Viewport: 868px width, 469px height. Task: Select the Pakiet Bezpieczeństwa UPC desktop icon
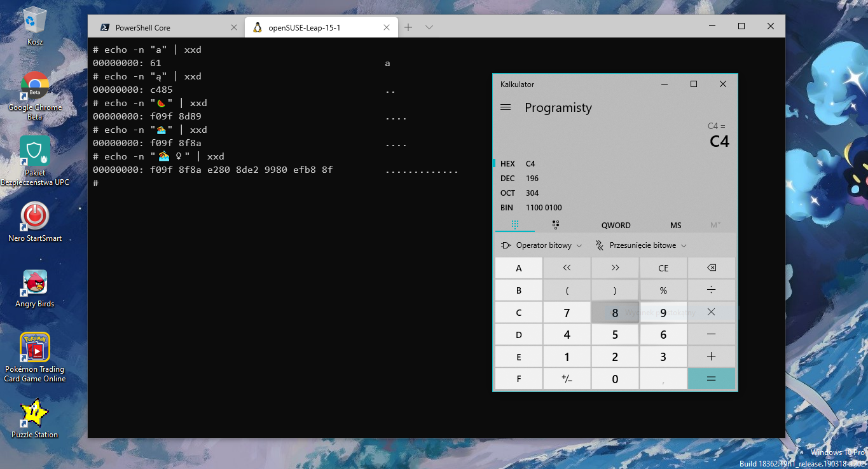coord(35,161)
